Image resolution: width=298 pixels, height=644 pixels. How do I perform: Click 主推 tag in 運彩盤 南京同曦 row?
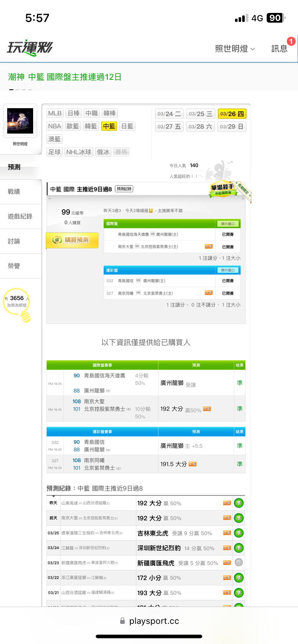point(209,293)
